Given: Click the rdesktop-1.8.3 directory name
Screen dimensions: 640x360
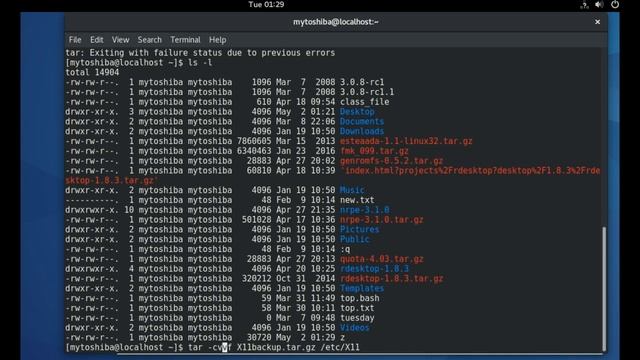Looking at the screenshot, I should [x=374, y=269].
